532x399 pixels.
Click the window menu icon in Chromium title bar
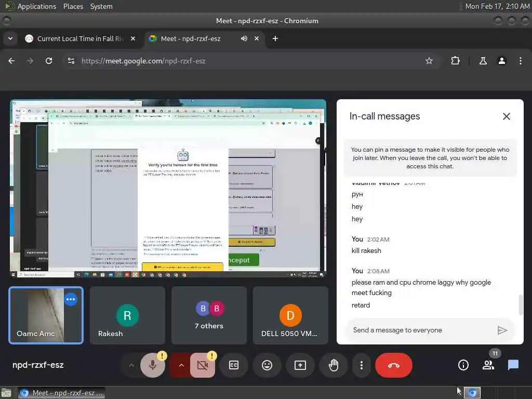6,21
